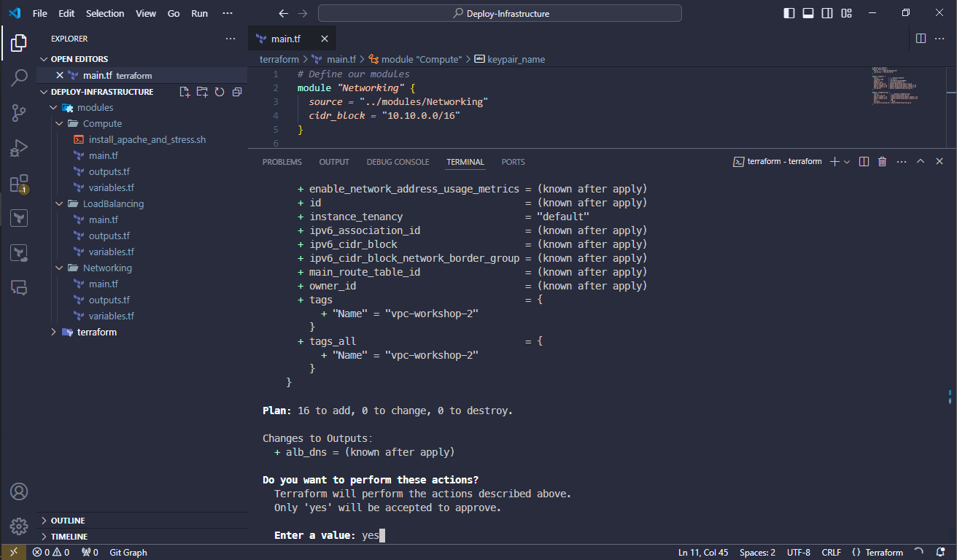The image size is (957, 560).
Task: Switch to the Problems panel tab
Action: tap(282, 162)
